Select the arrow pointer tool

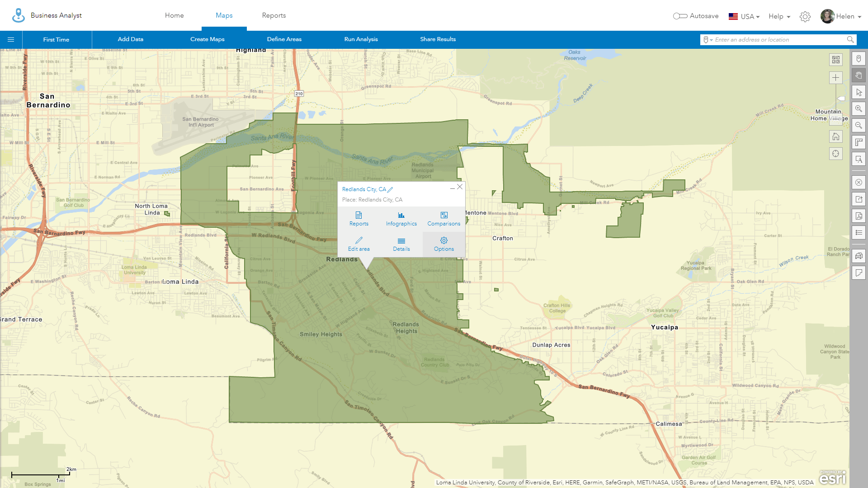click(859, 92)
